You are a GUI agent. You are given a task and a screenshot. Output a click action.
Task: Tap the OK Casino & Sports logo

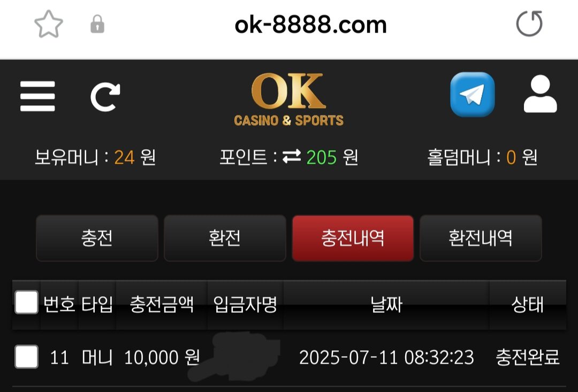(288, 99)
